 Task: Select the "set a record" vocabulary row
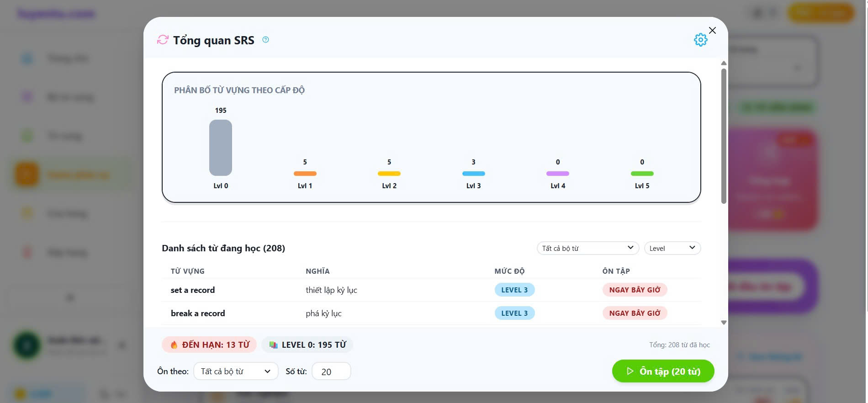(x=193, y=290)
